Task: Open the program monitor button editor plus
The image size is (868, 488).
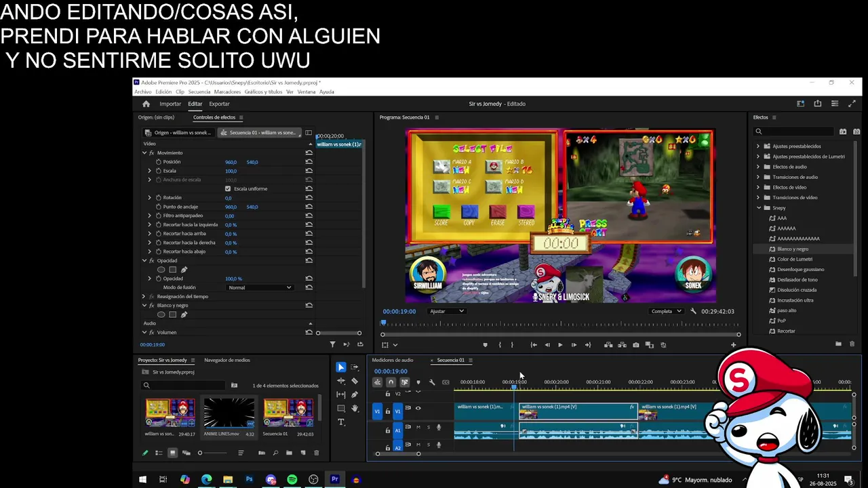Action: click(x=733, y=345)
